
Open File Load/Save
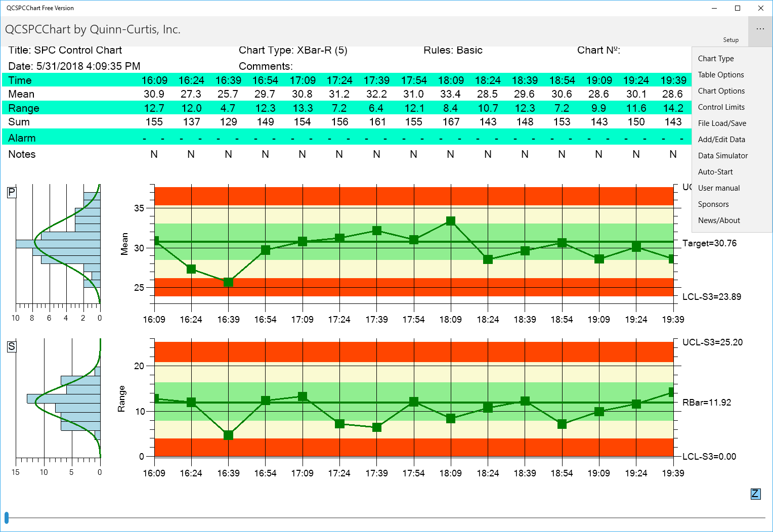point(722,123)
